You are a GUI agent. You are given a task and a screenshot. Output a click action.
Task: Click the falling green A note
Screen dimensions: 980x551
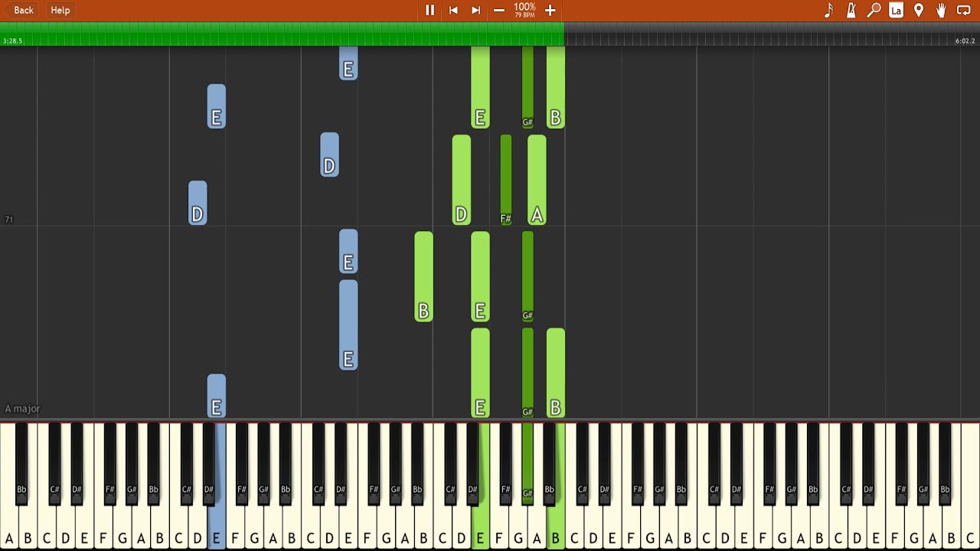point(537,180)
